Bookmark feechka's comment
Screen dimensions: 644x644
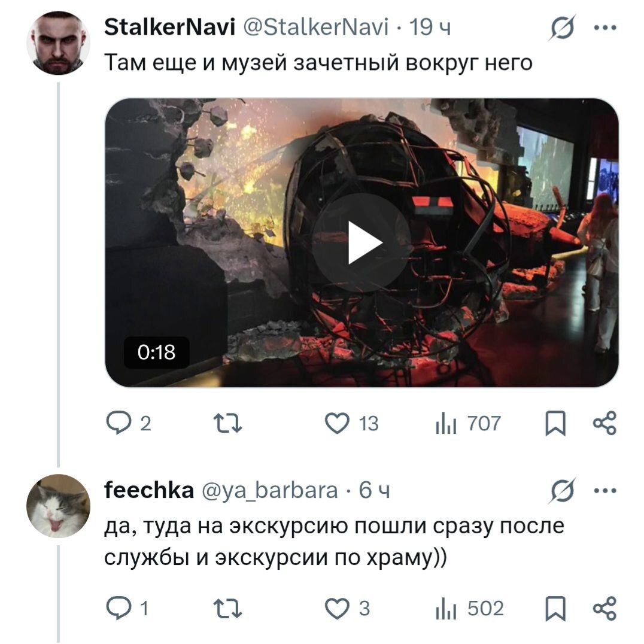pos(555,608)
